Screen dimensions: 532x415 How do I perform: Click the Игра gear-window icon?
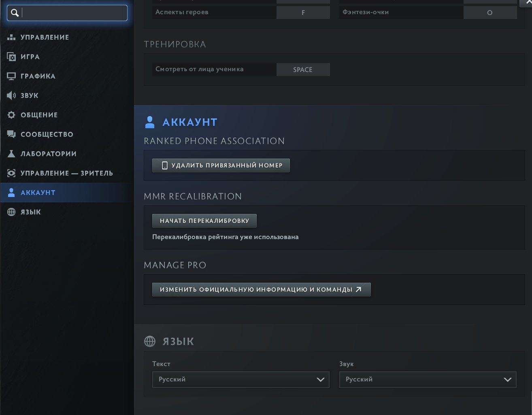11,57
